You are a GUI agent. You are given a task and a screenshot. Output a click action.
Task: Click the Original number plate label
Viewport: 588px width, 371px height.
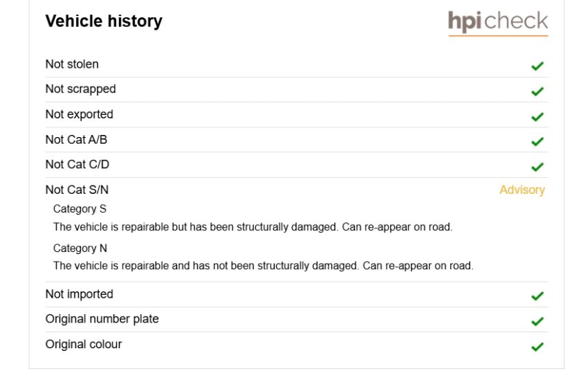point(102,319)
